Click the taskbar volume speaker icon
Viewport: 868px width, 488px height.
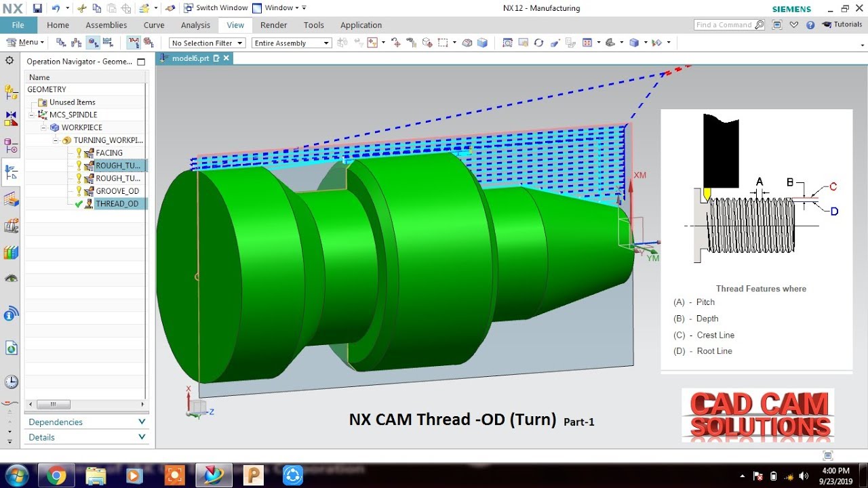[804, 476]
